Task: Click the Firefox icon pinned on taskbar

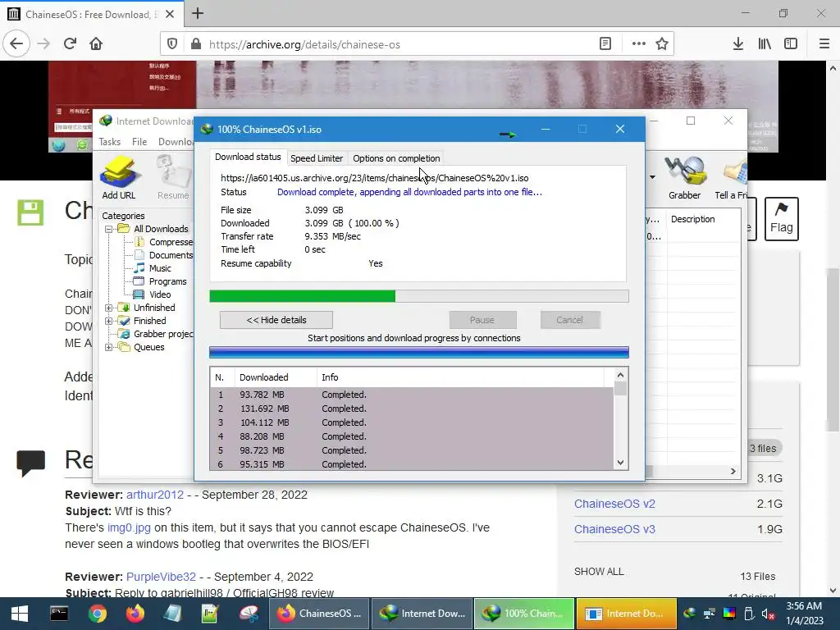Action: pyautogui.click(x=135, y=614)
